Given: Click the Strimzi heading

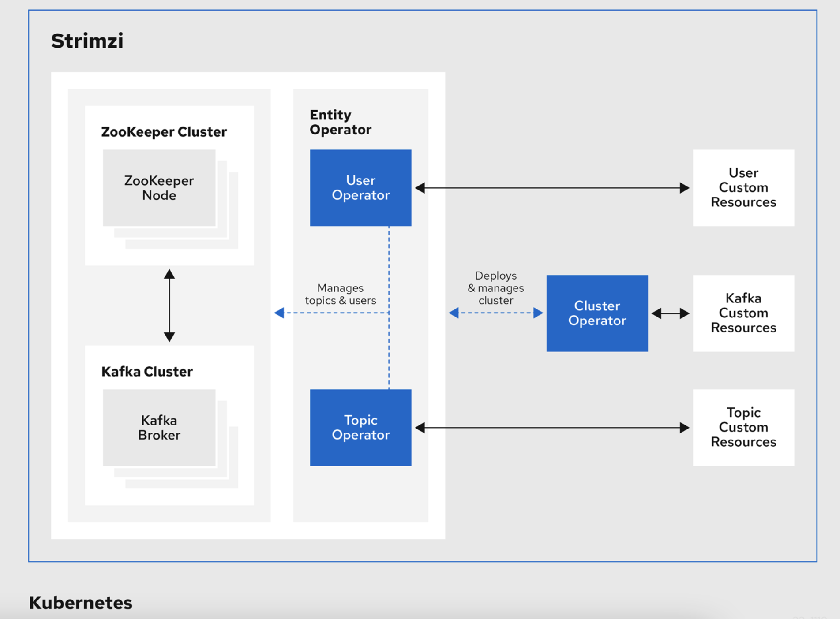Looking at the screenshot, I should 87,41.
